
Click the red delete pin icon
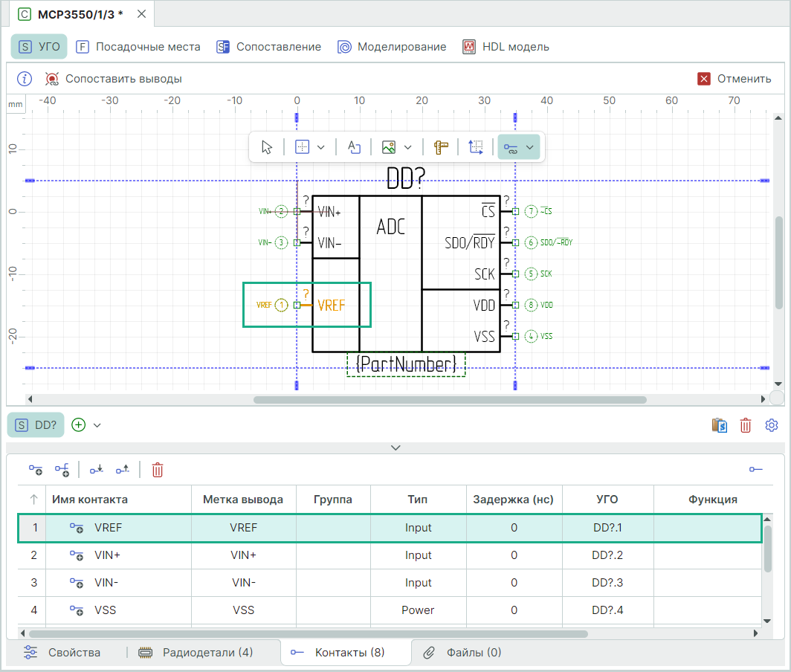[158, 470]
